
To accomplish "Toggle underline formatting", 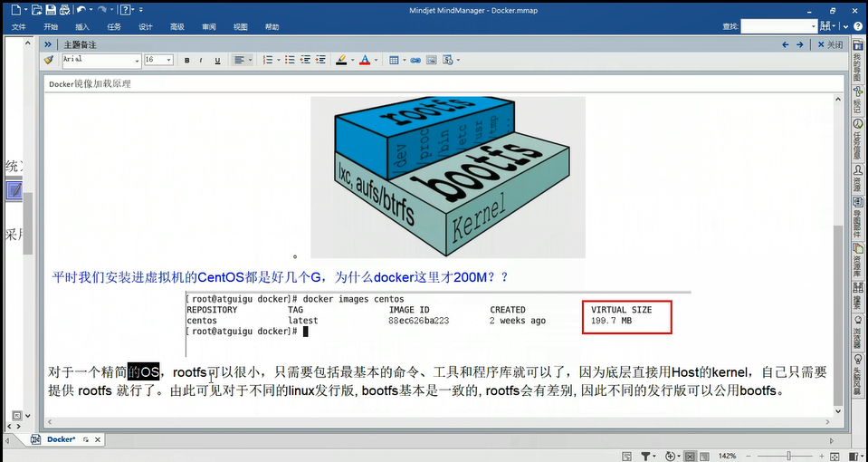I will [x=217, y=61].
